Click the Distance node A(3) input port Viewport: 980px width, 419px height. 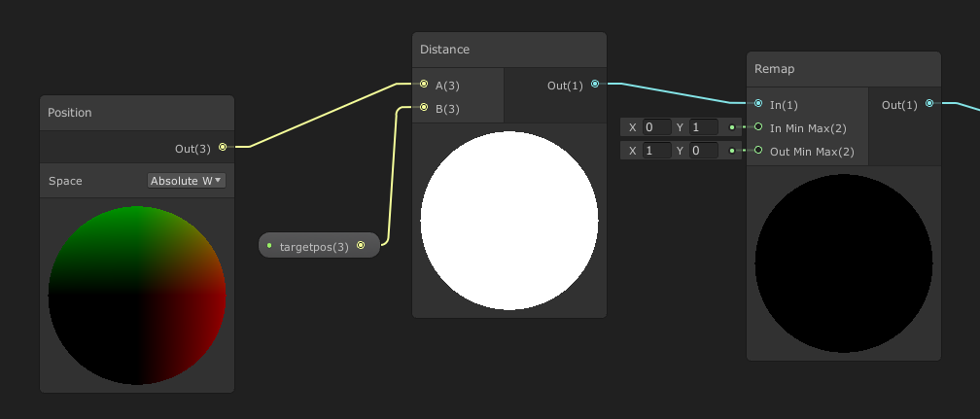click(424, 84)
